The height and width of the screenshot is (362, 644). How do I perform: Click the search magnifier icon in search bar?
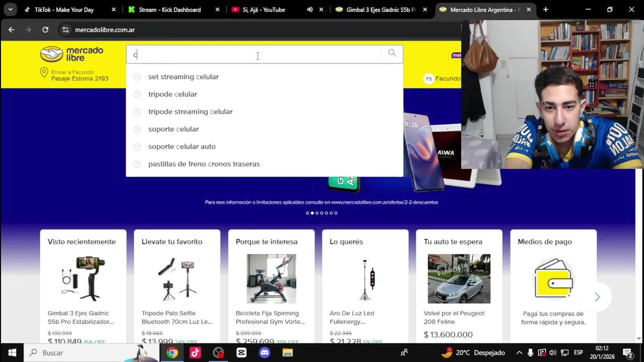tap(392, 53)
